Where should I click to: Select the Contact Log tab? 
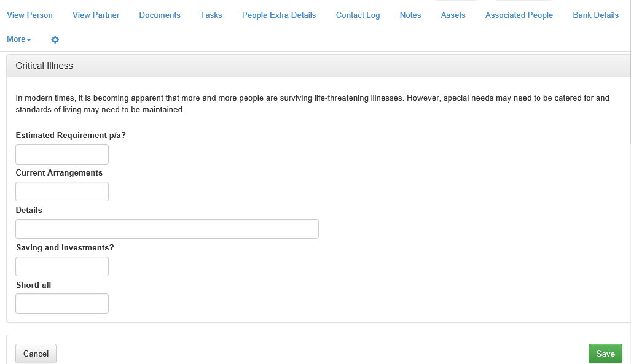358,15
